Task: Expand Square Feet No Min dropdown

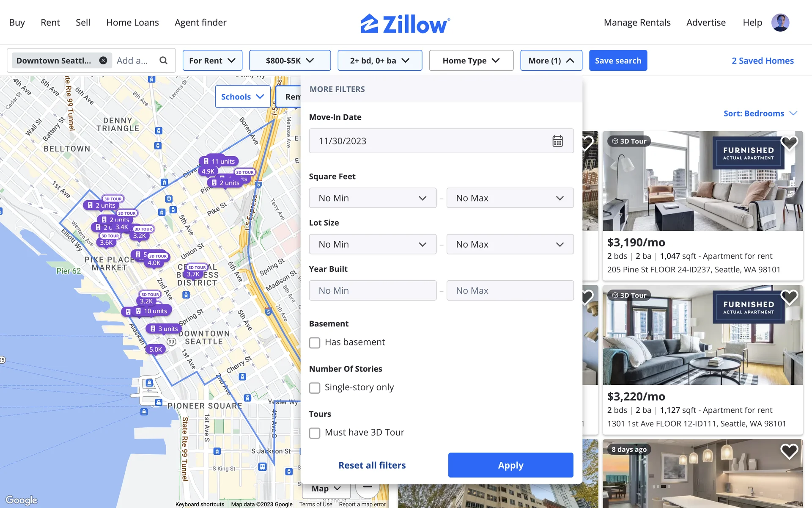Action: (x=372, y=198)
